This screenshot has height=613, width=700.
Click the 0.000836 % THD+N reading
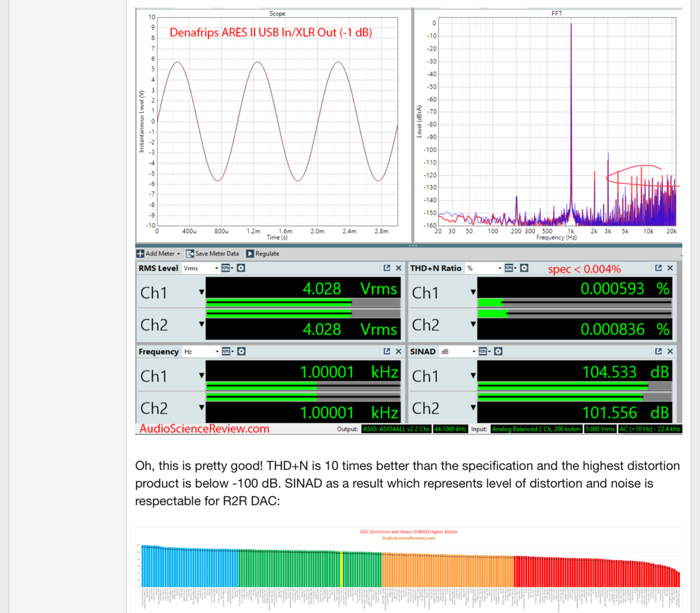point(625,329)
